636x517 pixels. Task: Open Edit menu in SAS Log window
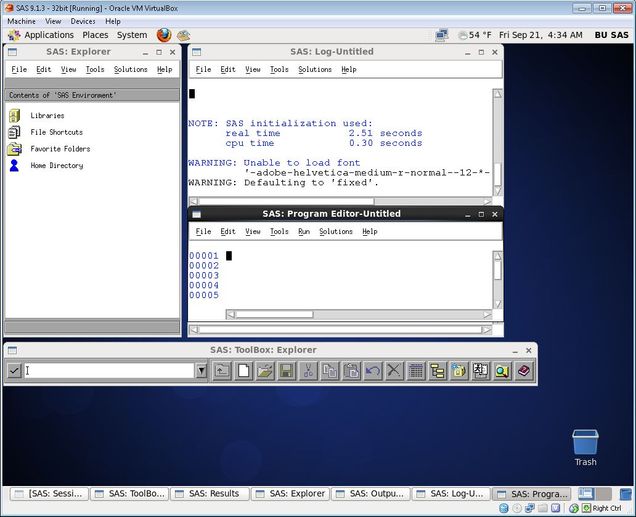[x=228, y=69]
